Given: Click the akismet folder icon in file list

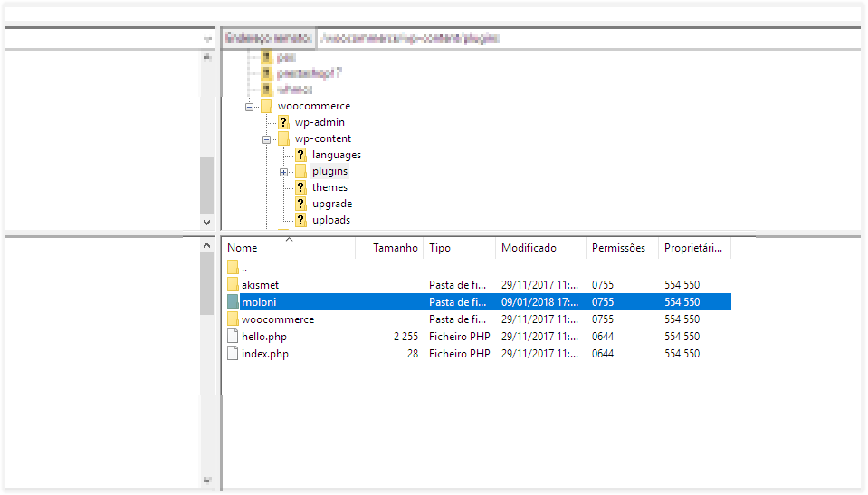Looking at the screenshot, I should [x=233, y=284].
